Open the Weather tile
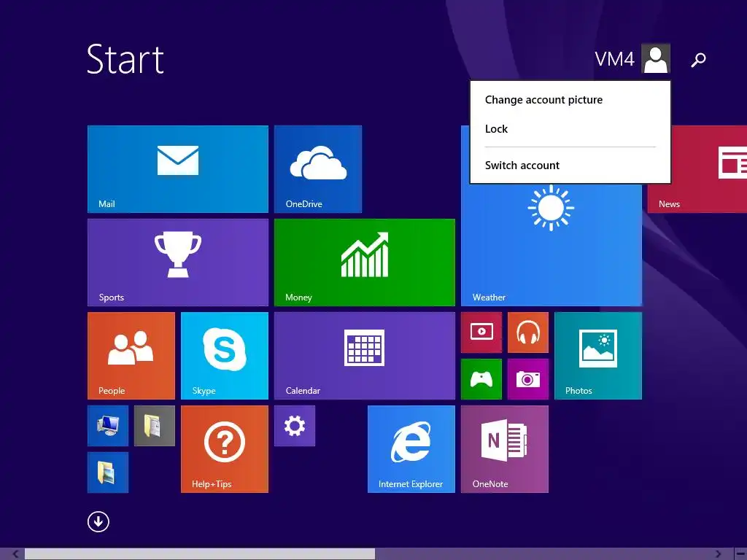 tap(551, 244)
